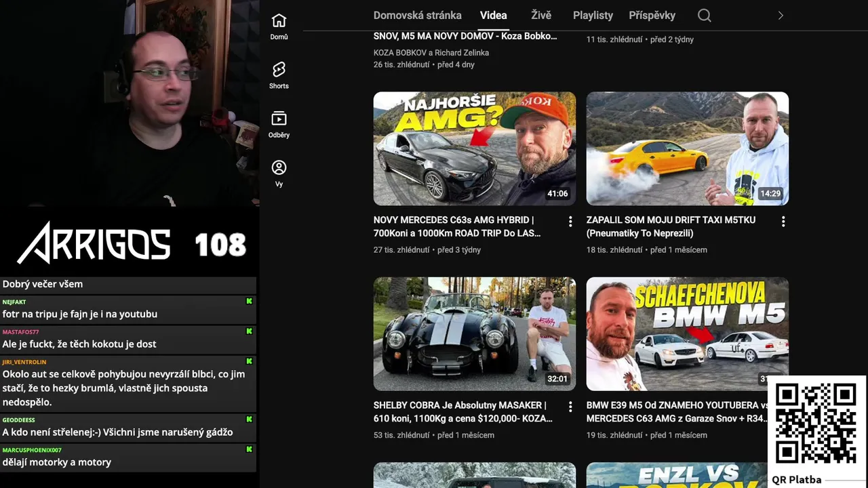
Task: Click the ARRIGOS stream logo
Action: pyautogui.click(x=94, y=243)
